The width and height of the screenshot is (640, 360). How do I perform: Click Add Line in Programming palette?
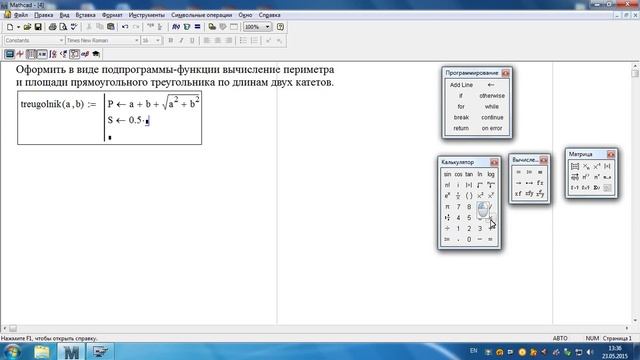coord(461,85)
